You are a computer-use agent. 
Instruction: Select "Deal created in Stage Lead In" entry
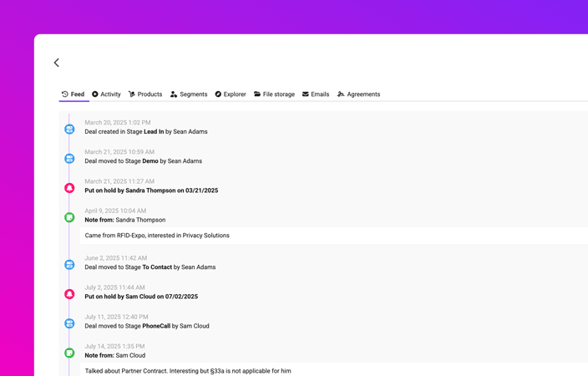[146, 132]
